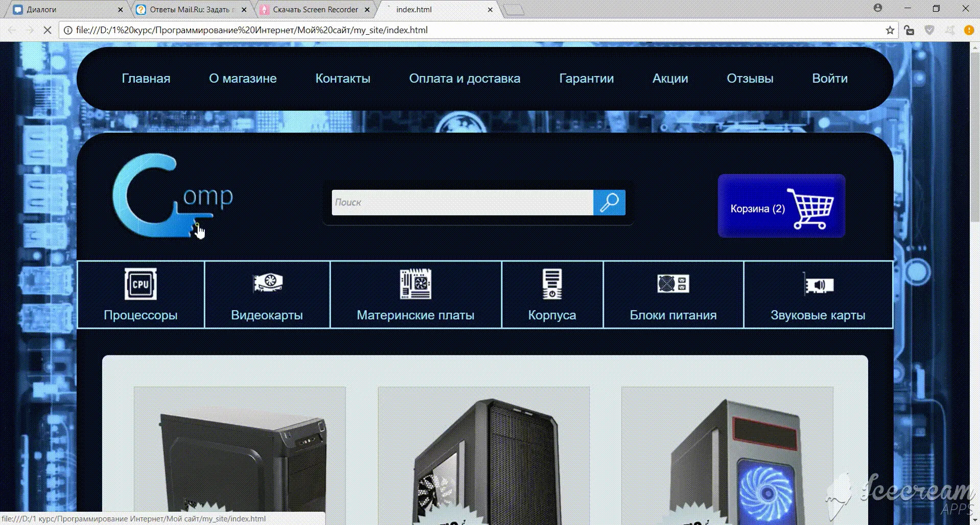Click the orange alert extension icon

969,30
